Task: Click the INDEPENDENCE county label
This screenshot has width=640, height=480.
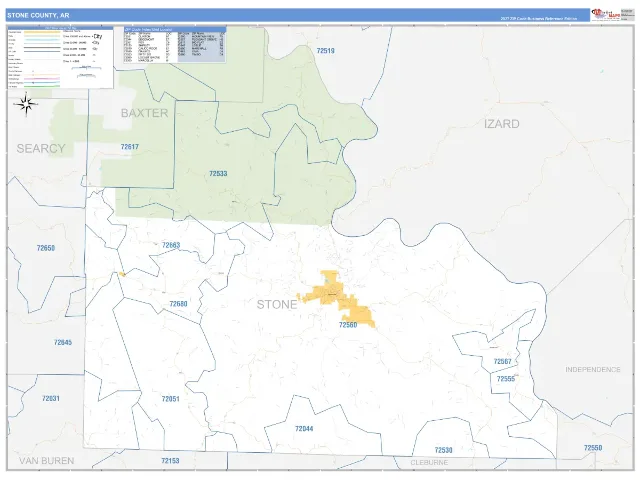Action: click(x=593, y=369)
